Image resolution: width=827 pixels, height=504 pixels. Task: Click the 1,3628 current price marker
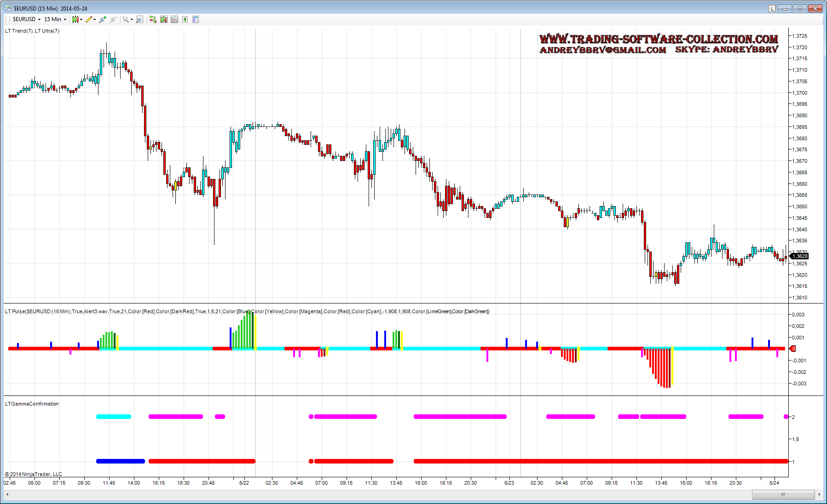click(x=800, y=256)
